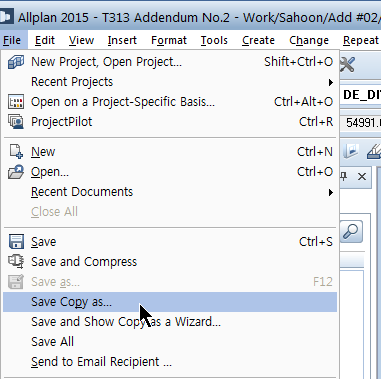The width and height of the screenshot is (381, 379).
Task: Click the Save floppy disk icon
Action: (x=16, y=242)
